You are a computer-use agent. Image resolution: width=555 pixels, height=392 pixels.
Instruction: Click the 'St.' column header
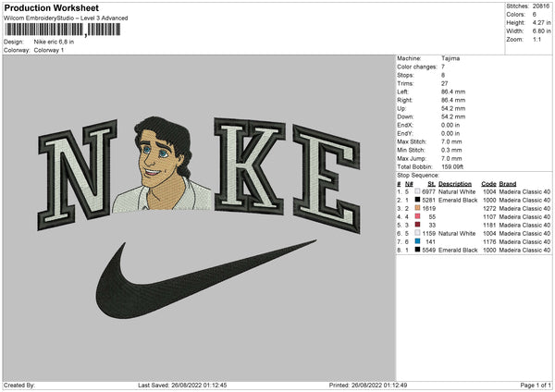pyautogui.click(x=431, y=184)
